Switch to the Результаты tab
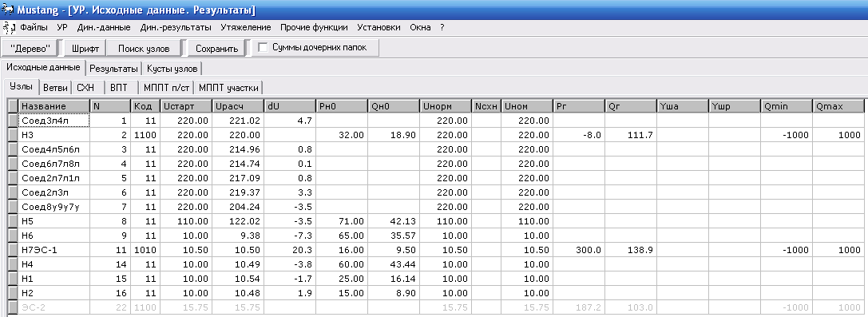Viewport: 868px width, 317px height. point(113,69)
